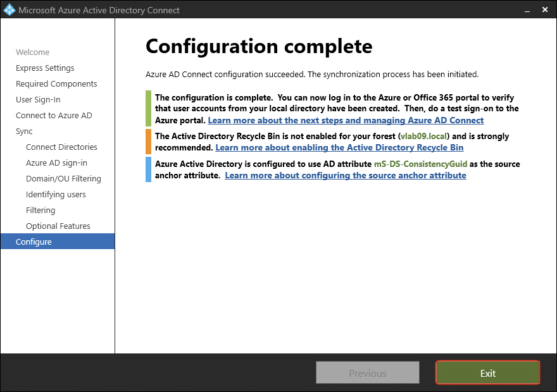Select the Welcome step in sidebar
The image size is (557, 392).
[32, 52]
